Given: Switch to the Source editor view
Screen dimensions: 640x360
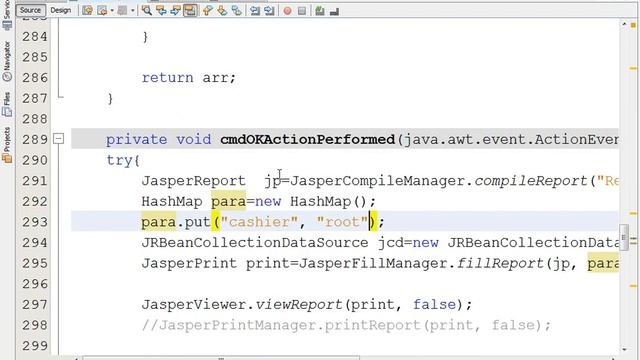Looking at the screenshot, I should click(x=31, y=10).
